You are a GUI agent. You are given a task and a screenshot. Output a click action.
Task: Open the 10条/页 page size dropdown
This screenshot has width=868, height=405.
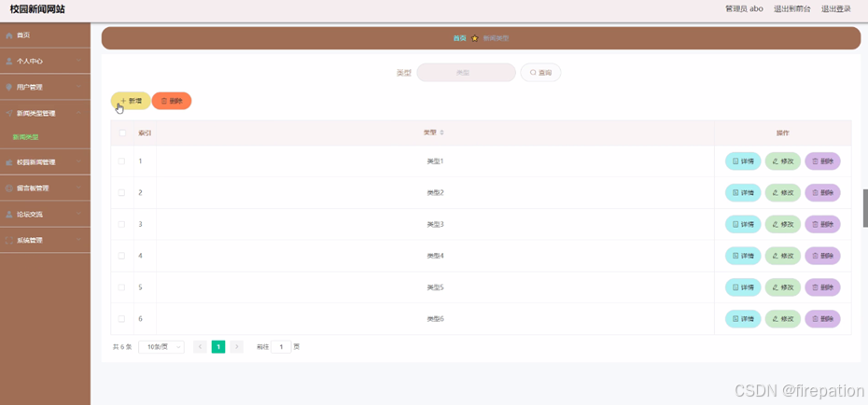click(x=161, y=347)
